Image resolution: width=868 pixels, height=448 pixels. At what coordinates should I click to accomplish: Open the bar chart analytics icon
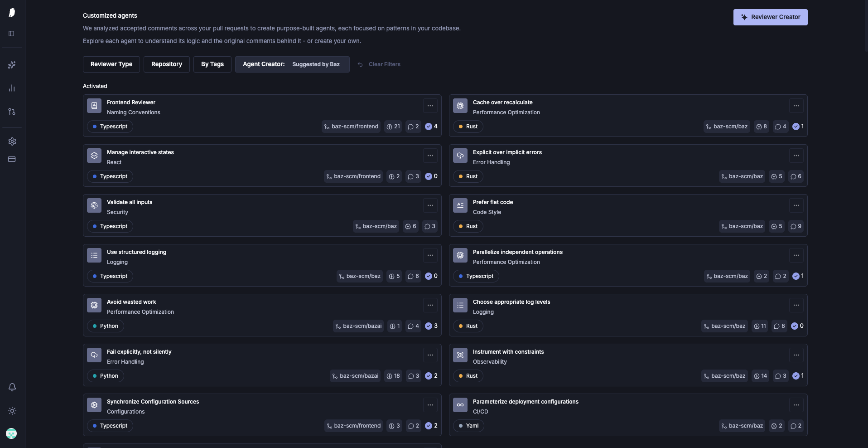[x=12, y=88]
